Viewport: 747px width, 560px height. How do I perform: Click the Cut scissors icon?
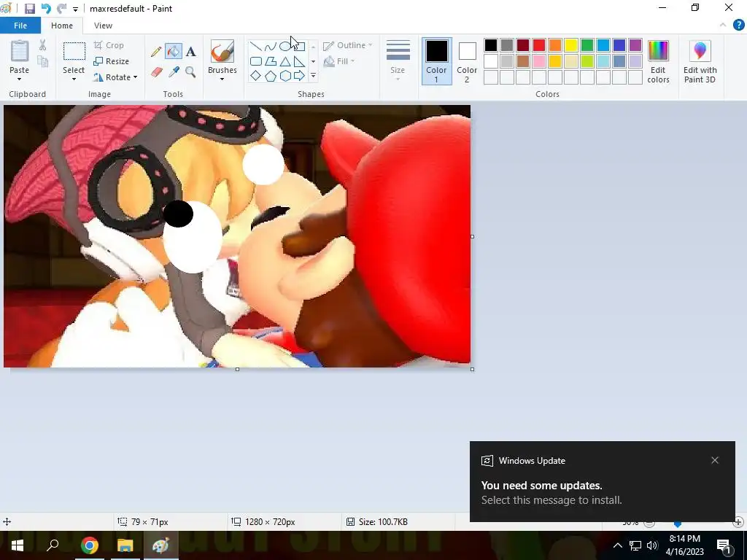(42, 45)
